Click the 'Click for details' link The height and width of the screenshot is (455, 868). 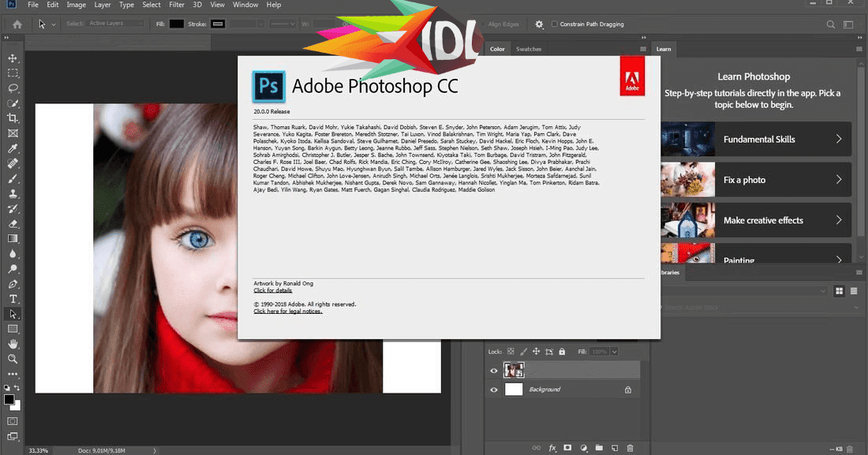(x=273, y=291)
